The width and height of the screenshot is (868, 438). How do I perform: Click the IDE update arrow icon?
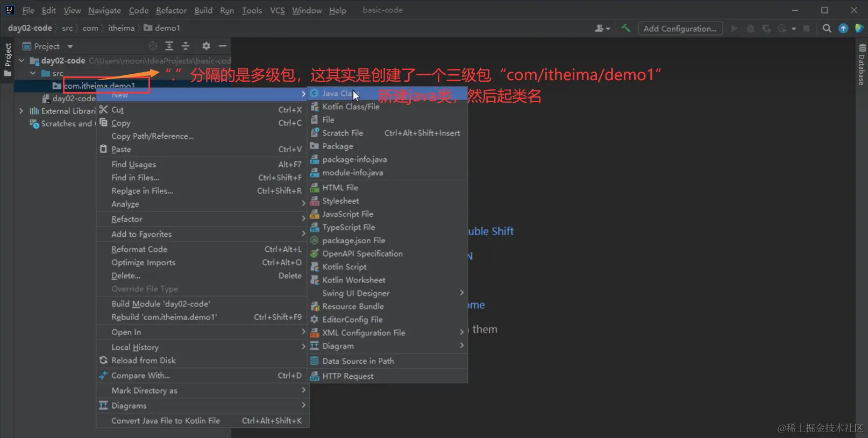[843, 29]
